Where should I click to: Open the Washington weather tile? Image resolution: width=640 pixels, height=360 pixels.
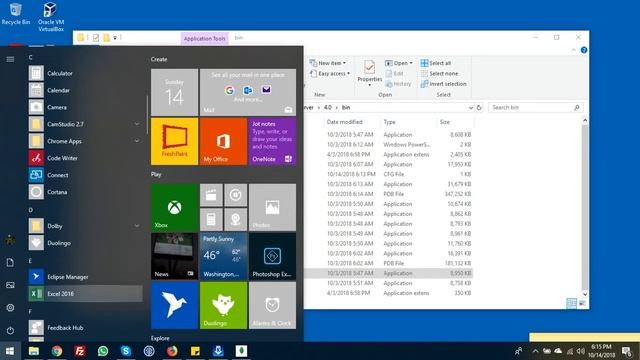tap(223, 256)
